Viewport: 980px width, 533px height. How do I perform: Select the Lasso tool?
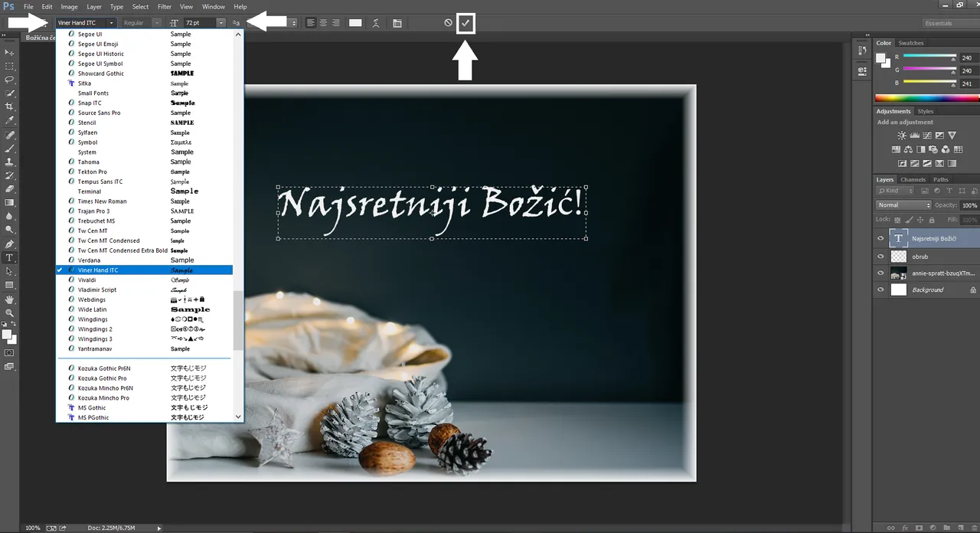click(x=9, y=80)
